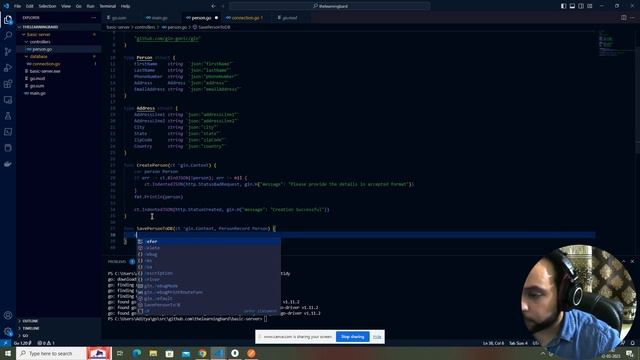Open Microsoft Edge from taskbar
The height and width of the screenshot is (360, 640).
[137, 353]
